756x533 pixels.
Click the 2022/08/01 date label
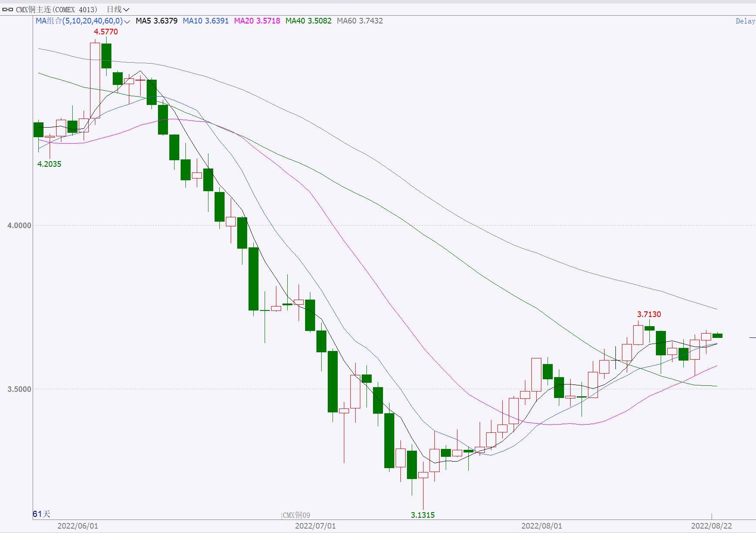point(542,526)
